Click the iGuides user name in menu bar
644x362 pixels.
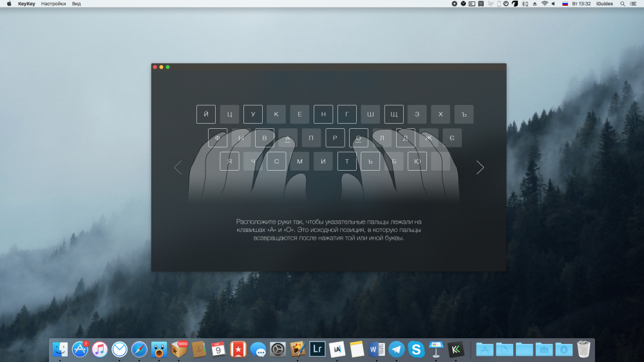click(605, 4)
